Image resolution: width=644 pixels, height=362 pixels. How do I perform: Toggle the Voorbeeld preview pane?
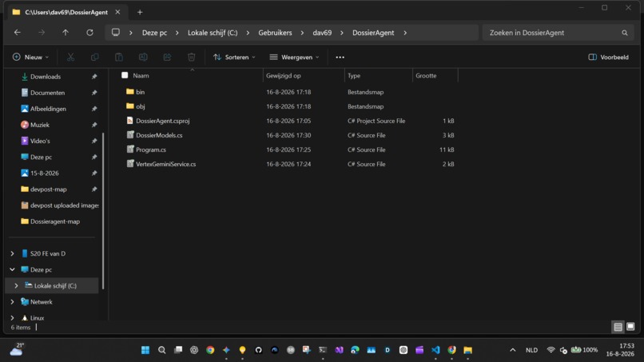[608, 57]
